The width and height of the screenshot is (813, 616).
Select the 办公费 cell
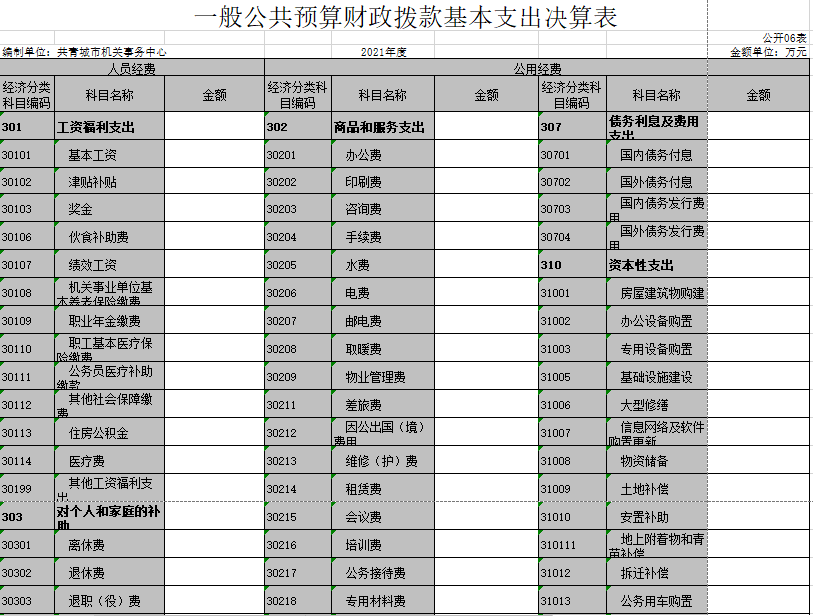tap(382, 155)
